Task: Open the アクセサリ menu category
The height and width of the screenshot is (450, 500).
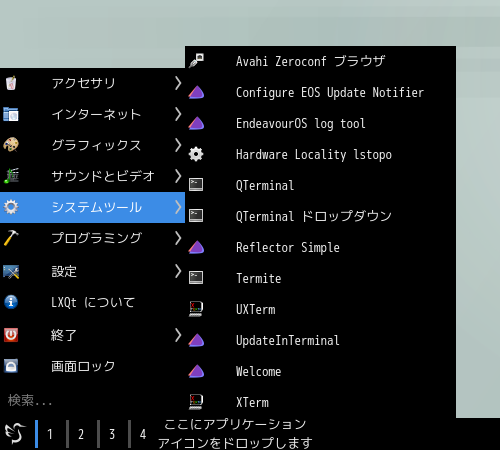Action: 92,83
